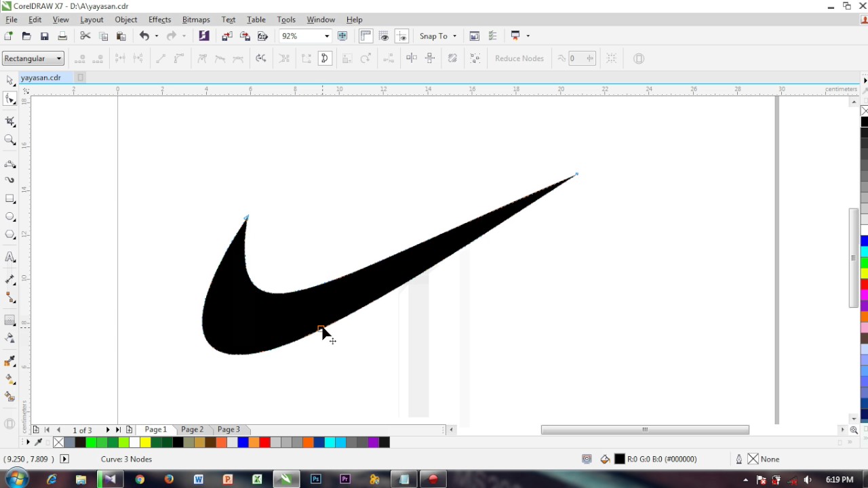Switch to Page 3 tab
The width and height of the screenshot is (868, 488).
(x=229, y=429)
